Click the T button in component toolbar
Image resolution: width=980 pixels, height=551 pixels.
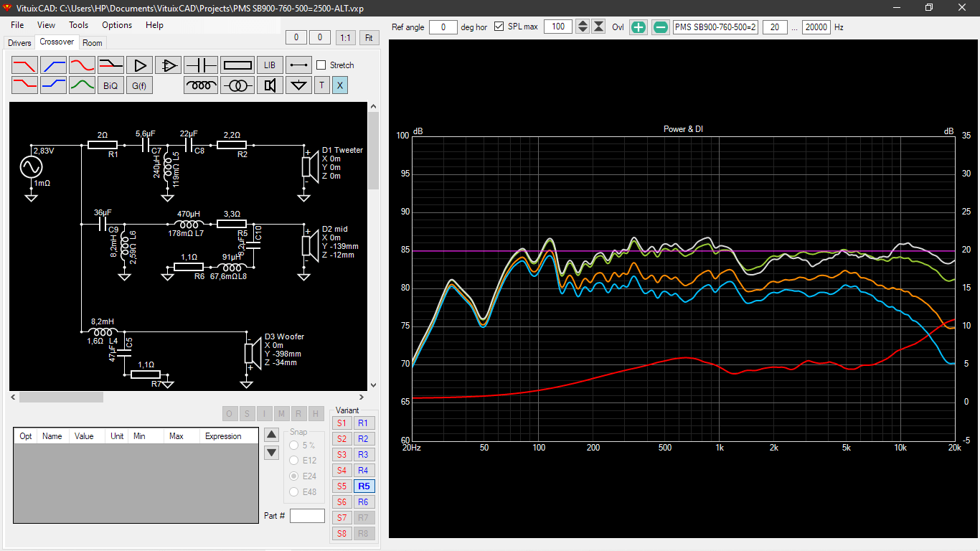click(321, 85)
